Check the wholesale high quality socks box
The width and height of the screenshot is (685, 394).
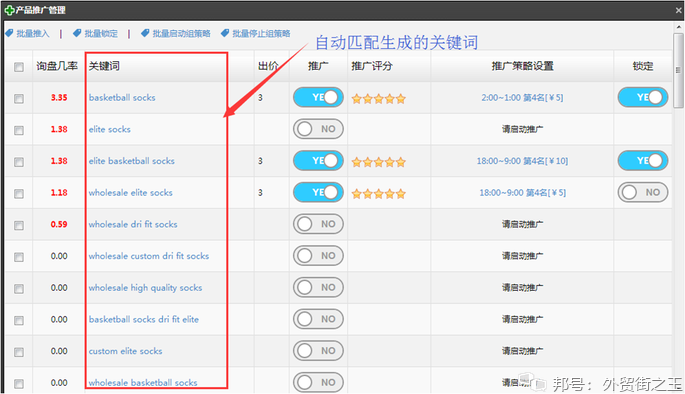point(19,289)
